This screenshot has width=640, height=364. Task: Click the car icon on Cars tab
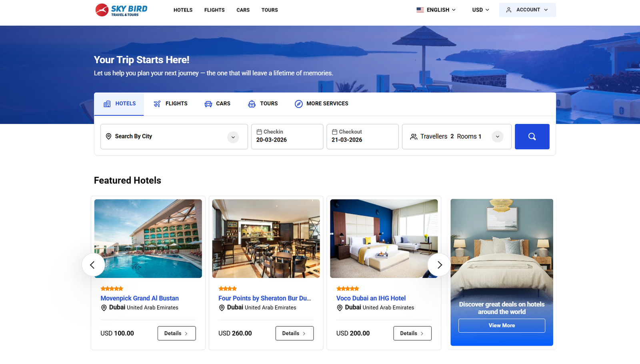click(x=208, y=104)
